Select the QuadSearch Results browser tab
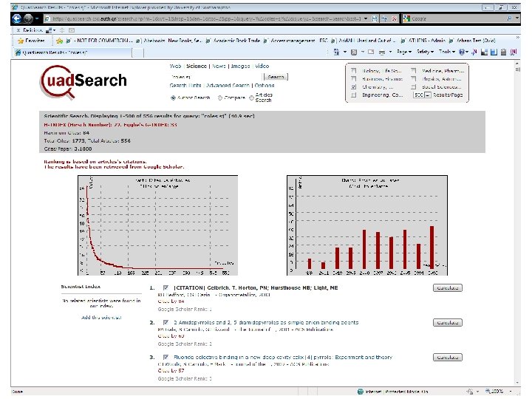The width and height of the screenshot is (532, 399). 72,52
